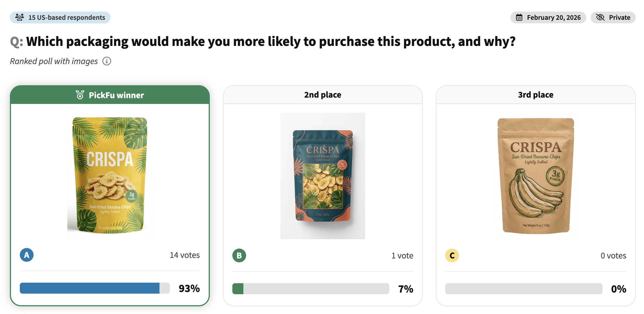Click the yellow option C badge

[452, 256]
